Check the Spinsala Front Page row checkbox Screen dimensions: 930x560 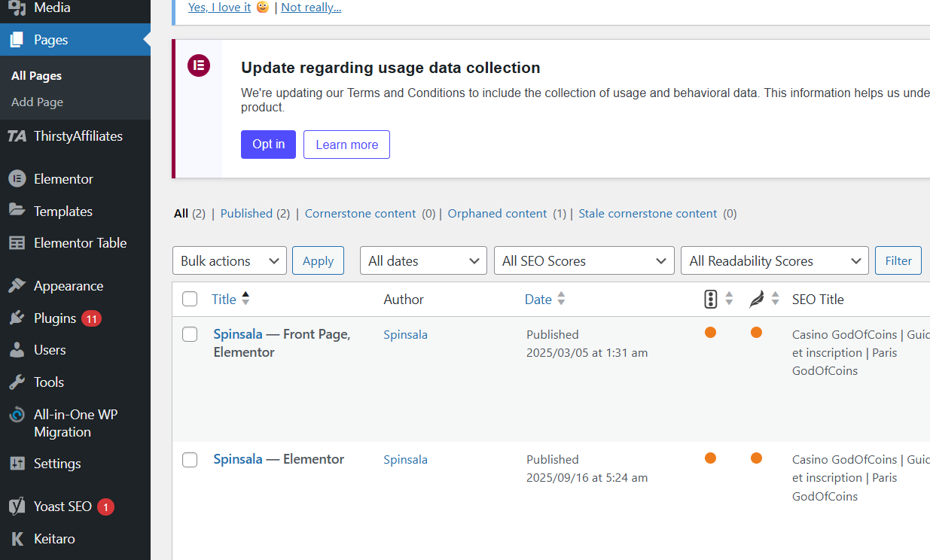click(190, 334)
